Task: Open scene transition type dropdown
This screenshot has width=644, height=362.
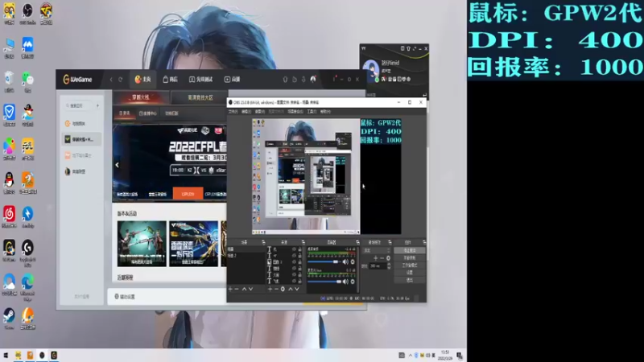Action: [376, 250]
